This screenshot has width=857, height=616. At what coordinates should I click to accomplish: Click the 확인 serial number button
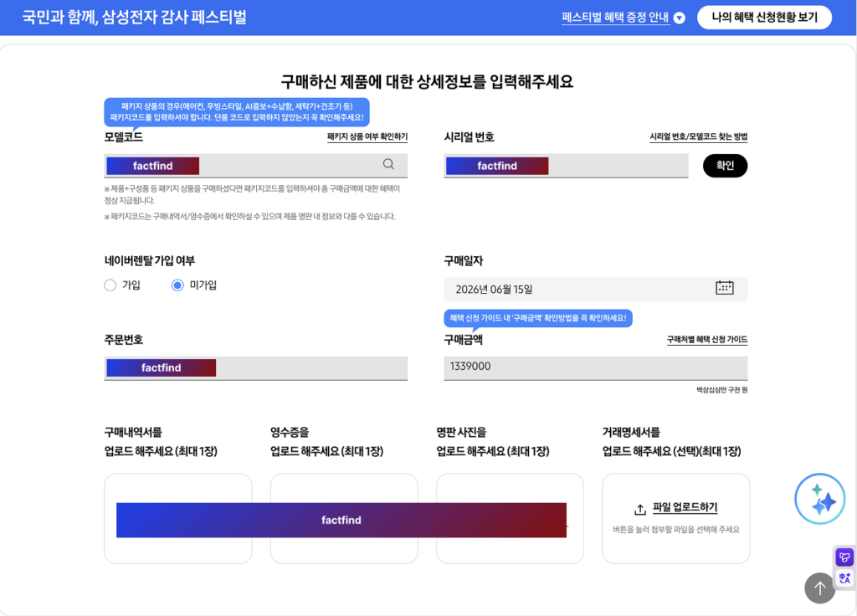pos(725,166)
